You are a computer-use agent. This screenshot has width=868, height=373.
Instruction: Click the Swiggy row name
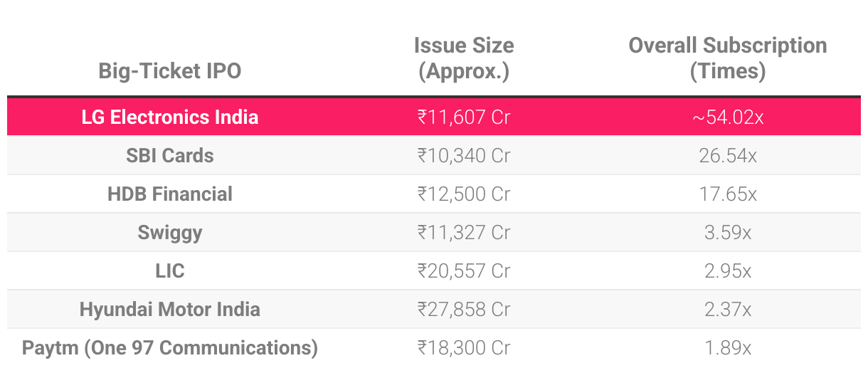(169, 232)
